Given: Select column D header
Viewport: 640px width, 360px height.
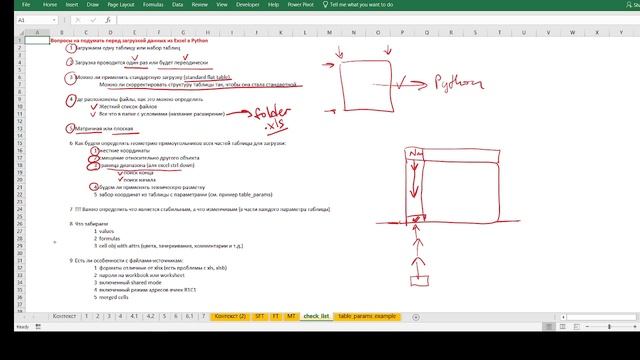Looking at the screenshot, I should (x=110, y=33).
